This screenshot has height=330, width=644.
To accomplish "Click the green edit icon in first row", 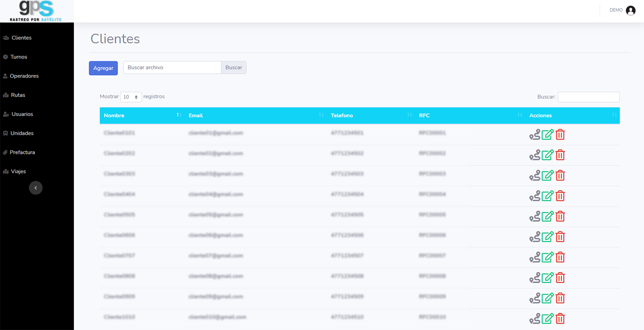I will [x=547, y=134].
